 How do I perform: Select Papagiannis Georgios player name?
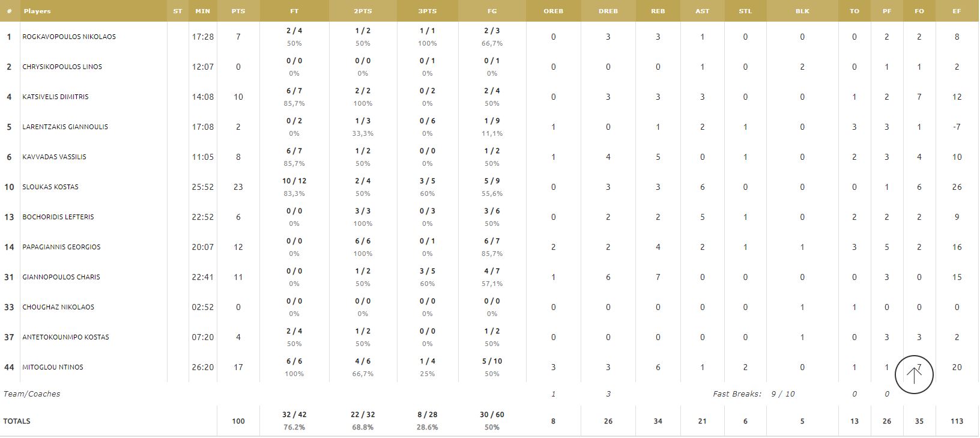[x=61, y=247]
